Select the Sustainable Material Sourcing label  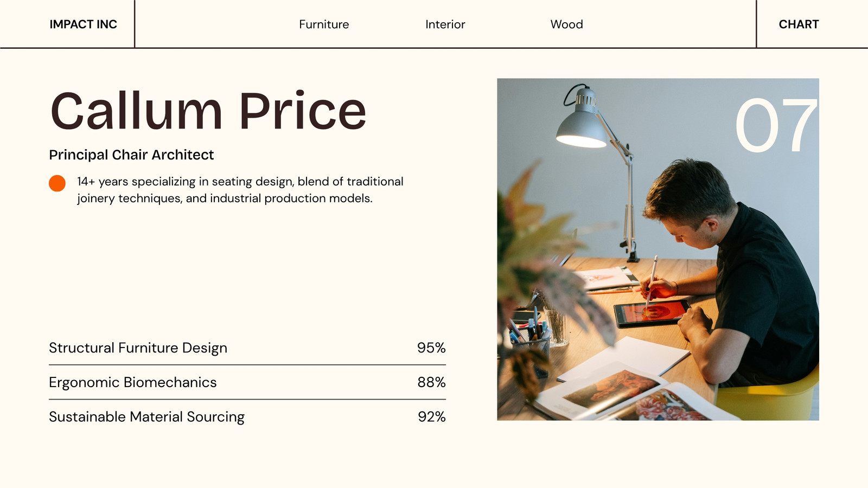[x=146, y=417]
